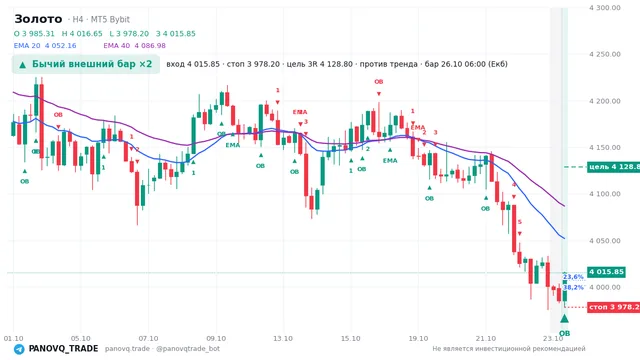Click the green 'цель 4 128.8' target tag
The height and width of the screenshot is (360, 640).
613,167
